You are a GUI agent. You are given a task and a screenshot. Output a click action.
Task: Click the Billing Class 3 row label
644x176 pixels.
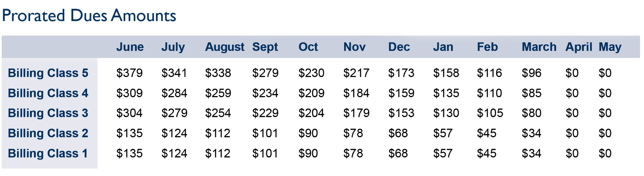tap(48, 113)
